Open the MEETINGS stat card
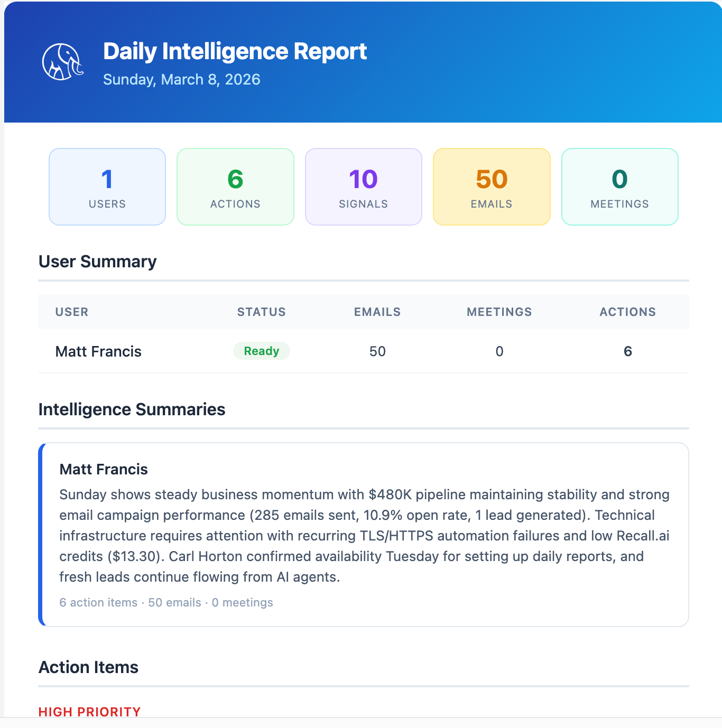The height and width of the screenshot is (728, 722). [x=619, y=186]
